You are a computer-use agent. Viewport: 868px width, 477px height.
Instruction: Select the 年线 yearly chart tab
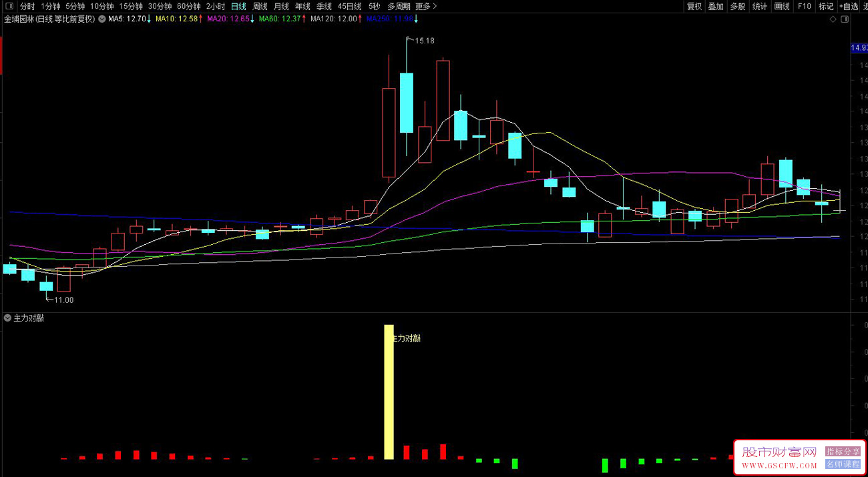(x=302, y=6)
